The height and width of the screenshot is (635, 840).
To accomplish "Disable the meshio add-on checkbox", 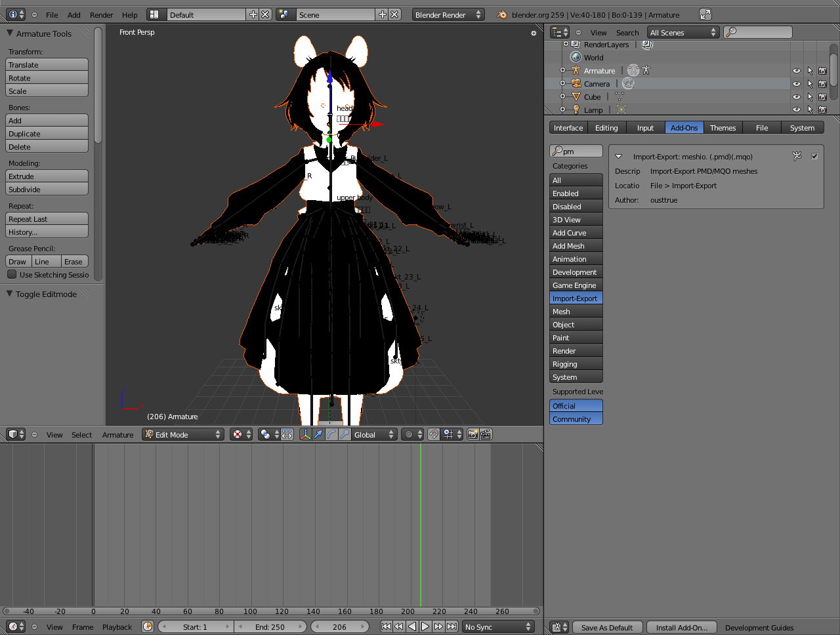I will point(814,156).
